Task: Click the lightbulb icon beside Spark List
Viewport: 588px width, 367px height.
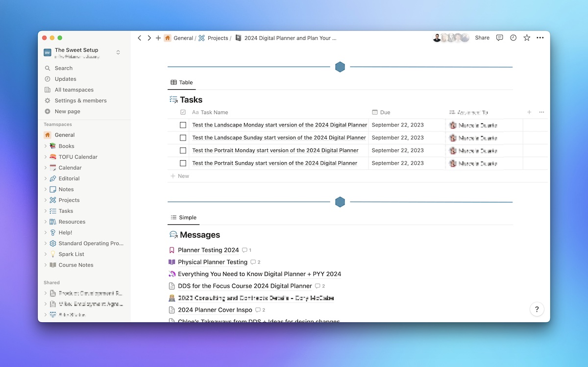Action: tap(53, 254)
